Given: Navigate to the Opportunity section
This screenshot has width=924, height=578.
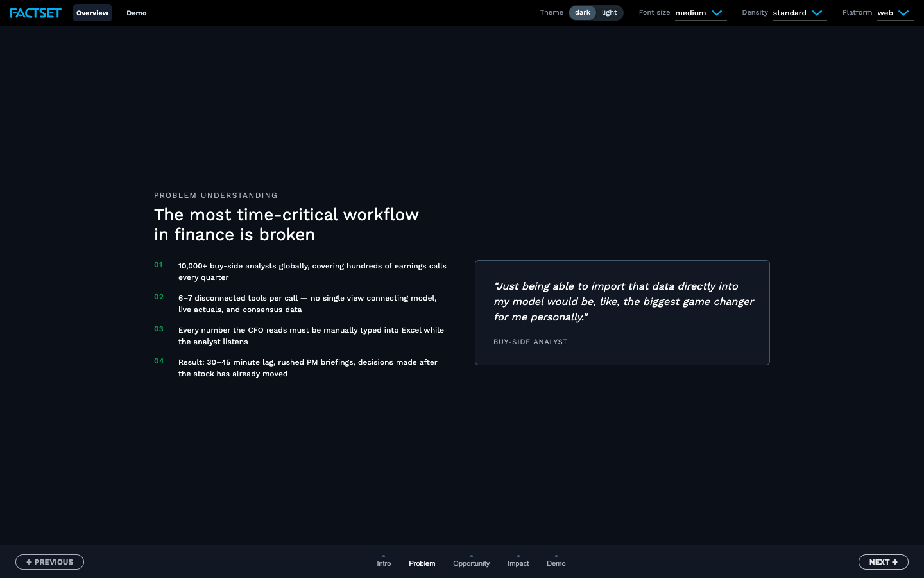Looking at the screenshot, I should pyautogui.click(x=472, y=561).
